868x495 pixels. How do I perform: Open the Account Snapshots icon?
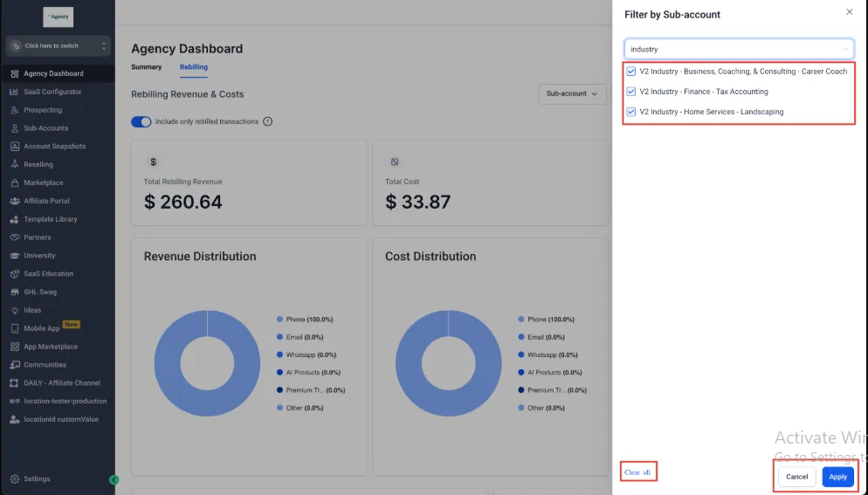pos(14,147)
